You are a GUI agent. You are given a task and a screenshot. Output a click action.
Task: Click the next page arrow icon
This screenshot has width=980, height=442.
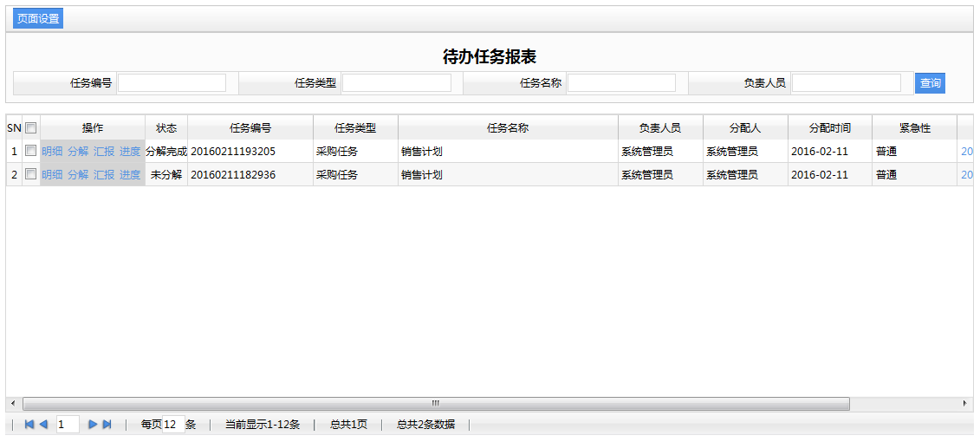tap(93, 425)
